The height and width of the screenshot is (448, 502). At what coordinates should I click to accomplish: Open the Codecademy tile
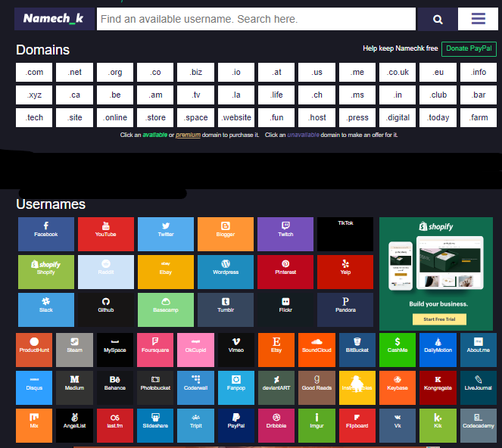tap(479, 425)
